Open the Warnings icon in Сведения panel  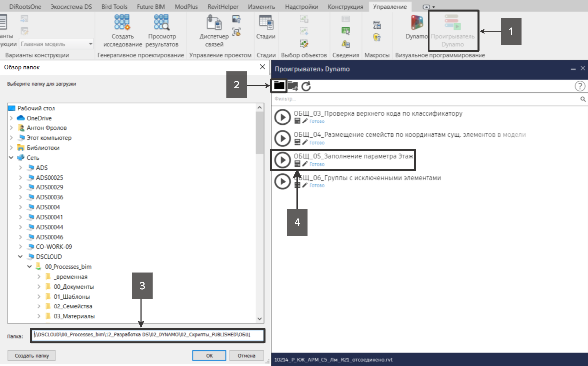(x=346, y=44)
